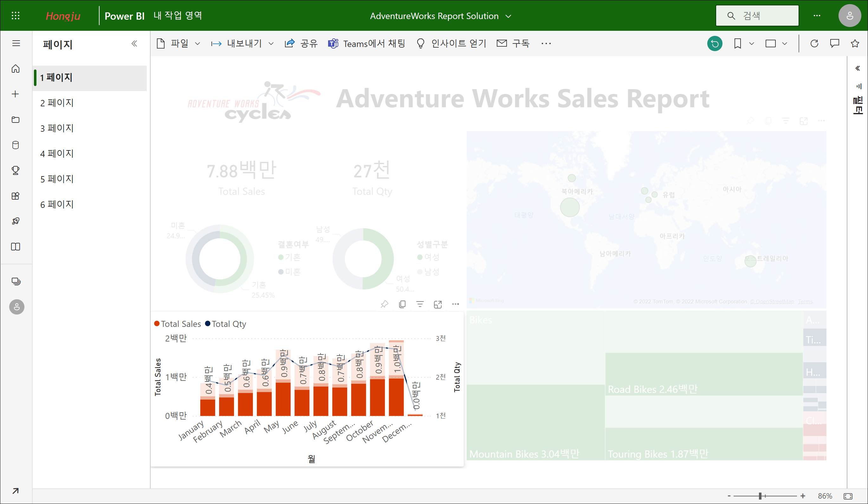This screenshot has width=868, height=504.
Task: Open the app launcher waffle icon
Action: [x=16, y=16]
